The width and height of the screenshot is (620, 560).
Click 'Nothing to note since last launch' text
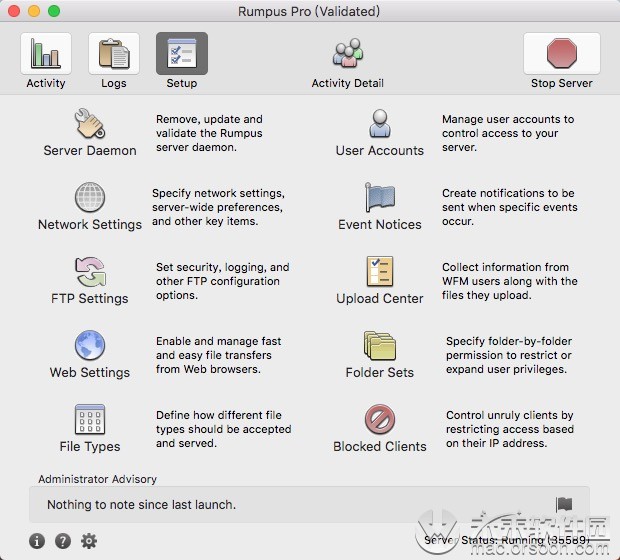(x=141, y=505)
